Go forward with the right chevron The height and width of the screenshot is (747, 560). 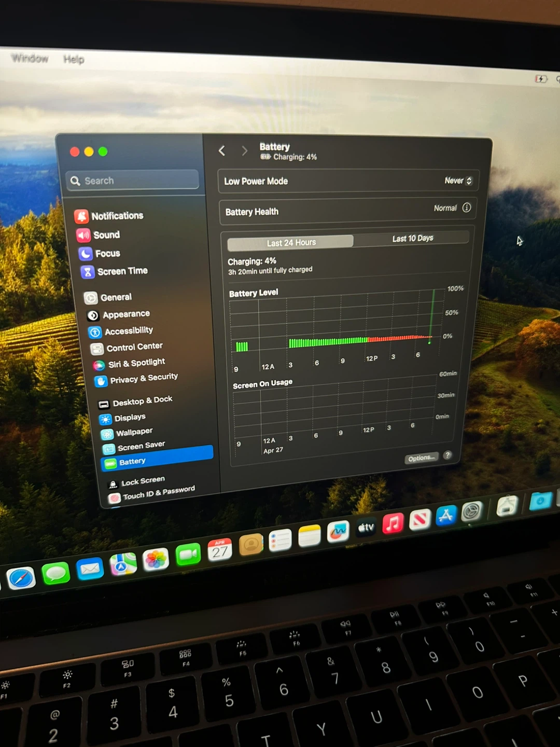point(244,151)
